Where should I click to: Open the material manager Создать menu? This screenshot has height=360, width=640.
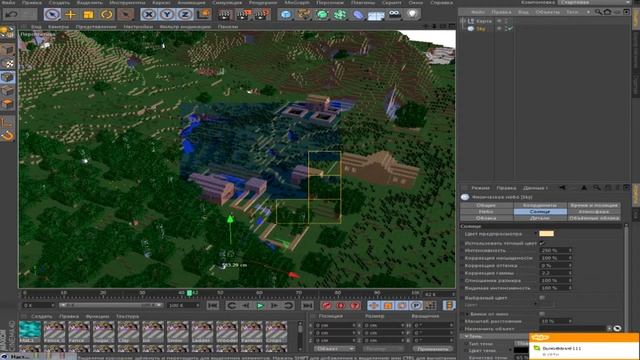(42, 316)
